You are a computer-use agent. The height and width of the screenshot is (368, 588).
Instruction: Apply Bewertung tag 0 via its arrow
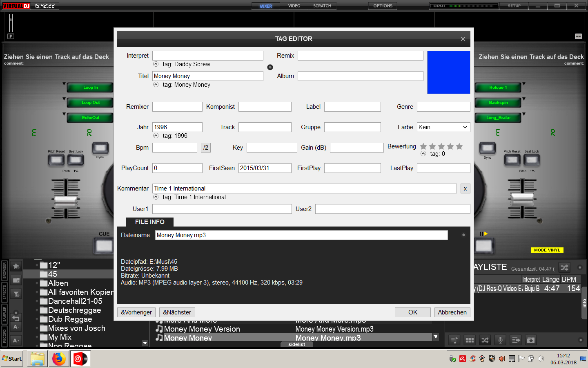[423, 154]
